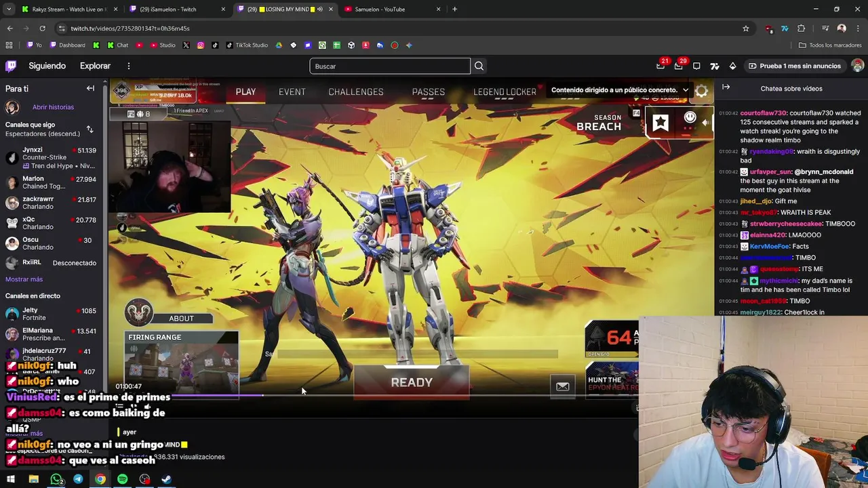
Task: Open the Chrome apps grid icon
Action: (x=9, y=45)
